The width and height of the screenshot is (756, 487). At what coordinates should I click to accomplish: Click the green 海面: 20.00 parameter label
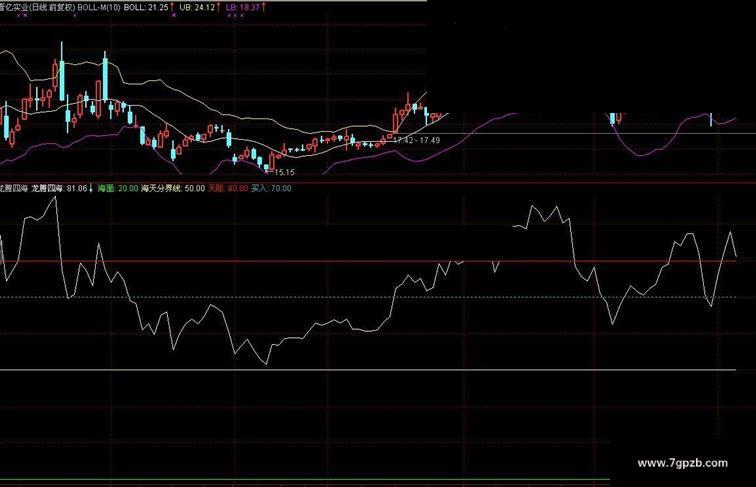[118, 188]
